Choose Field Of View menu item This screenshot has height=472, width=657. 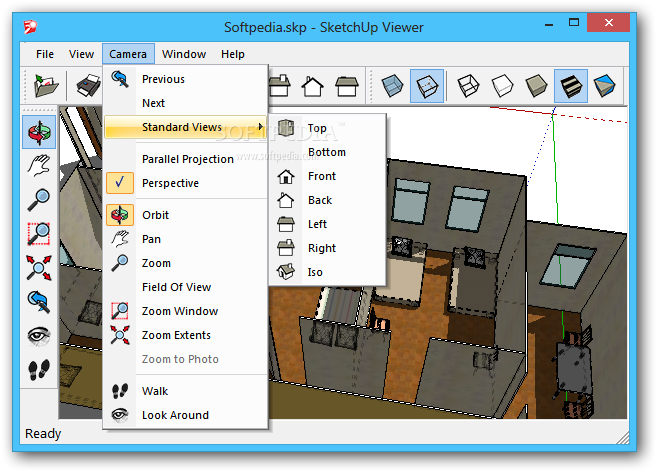click(x=185, y=287)
